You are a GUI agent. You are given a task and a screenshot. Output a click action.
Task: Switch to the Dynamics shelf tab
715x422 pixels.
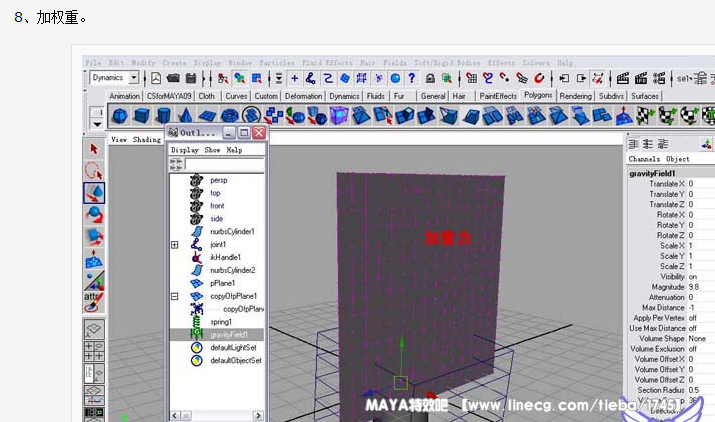point(344,96)
